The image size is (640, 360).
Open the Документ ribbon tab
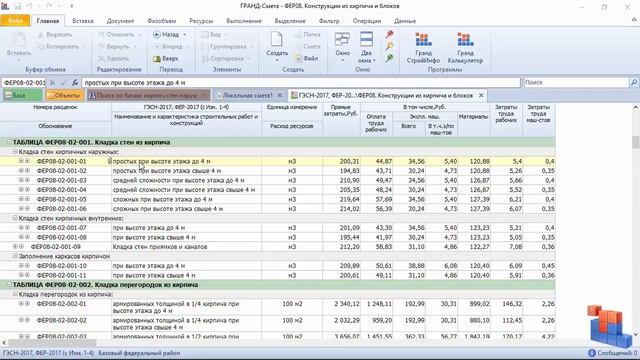[x=120, y=21]
